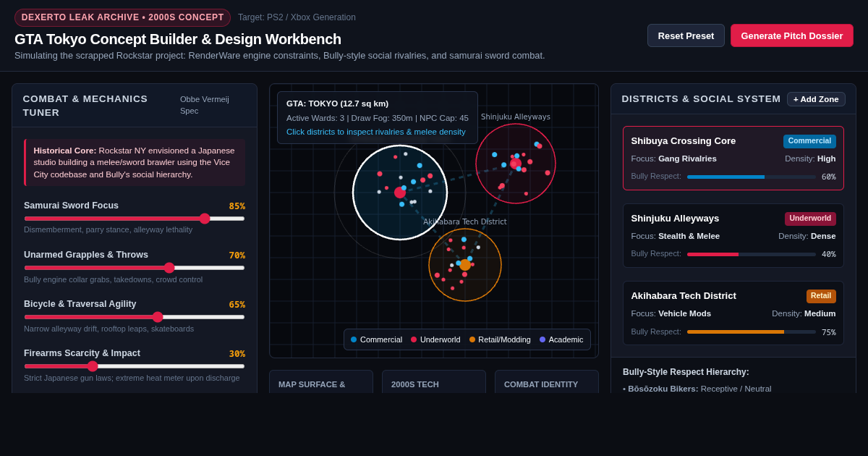
Task: Adjust Bicycle & Traversal Agility slider
Action: pyautogui.click(x=135, y=317)
